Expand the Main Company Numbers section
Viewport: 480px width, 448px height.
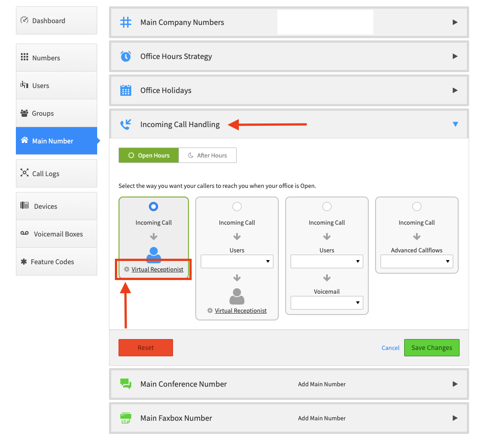click(x=455, y=22)
